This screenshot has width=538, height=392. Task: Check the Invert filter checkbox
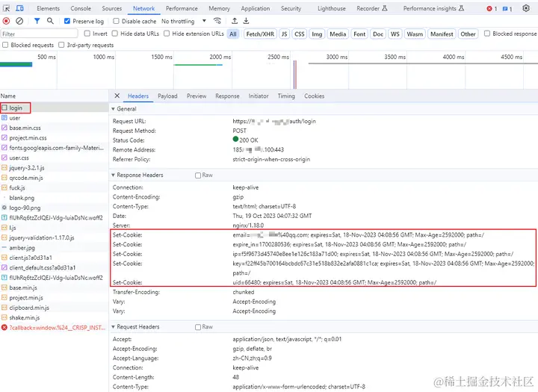click(x=87, y=34)
